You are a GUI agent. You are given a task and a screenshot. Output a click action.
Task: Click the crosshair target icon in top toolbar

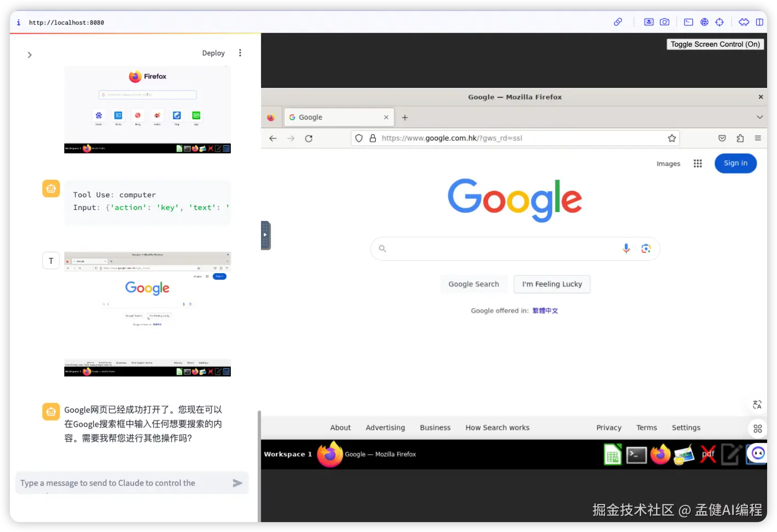720,22
